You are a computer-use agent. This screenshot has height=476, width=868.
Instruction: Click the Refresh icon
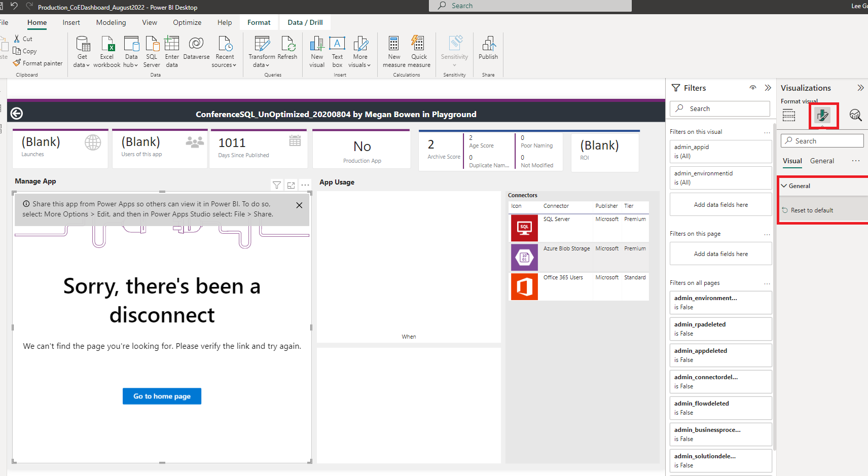coord(287,51)
